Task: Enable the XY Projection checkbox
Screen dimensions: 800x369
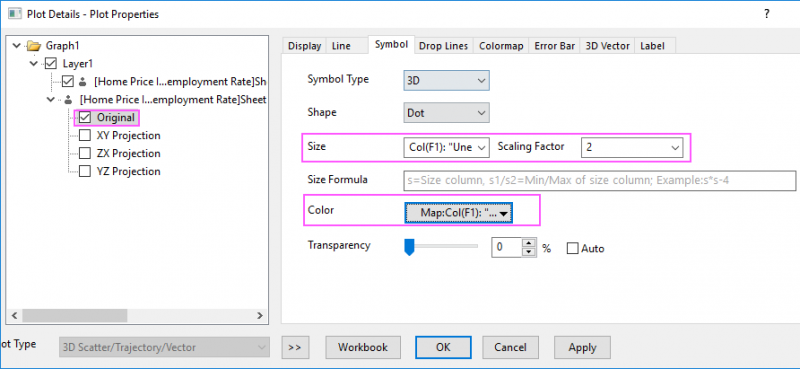Action: [x=85, y=135]
